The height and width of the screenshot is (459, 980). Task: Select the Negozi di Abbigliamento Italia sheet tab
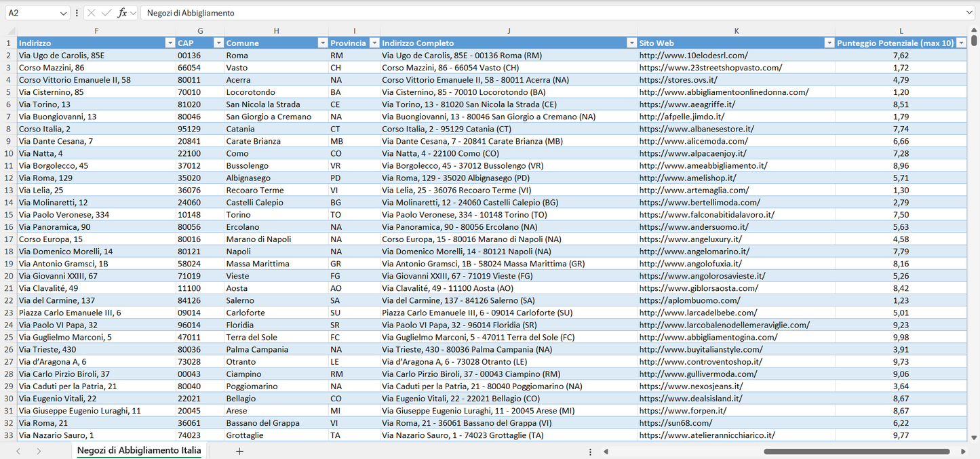pyautogui.click(x=138, y=450)
